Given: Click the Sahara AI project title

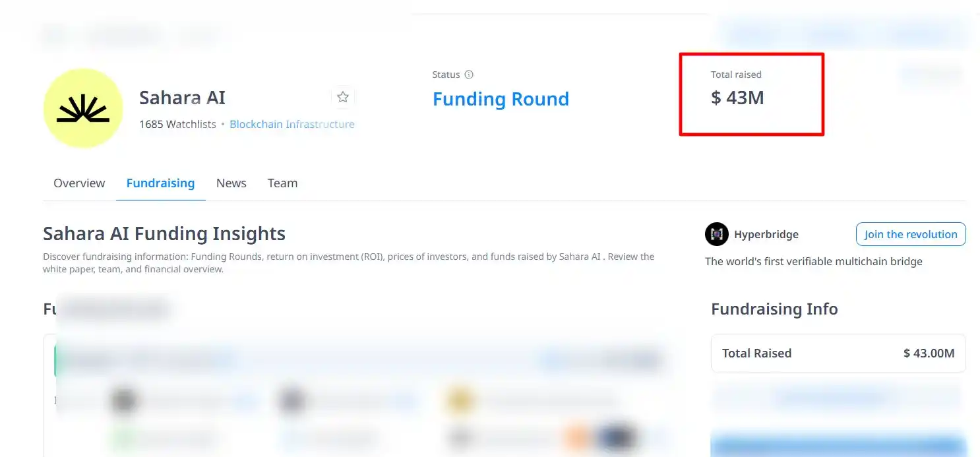Looking at the screenshot, I should point(182,98).
